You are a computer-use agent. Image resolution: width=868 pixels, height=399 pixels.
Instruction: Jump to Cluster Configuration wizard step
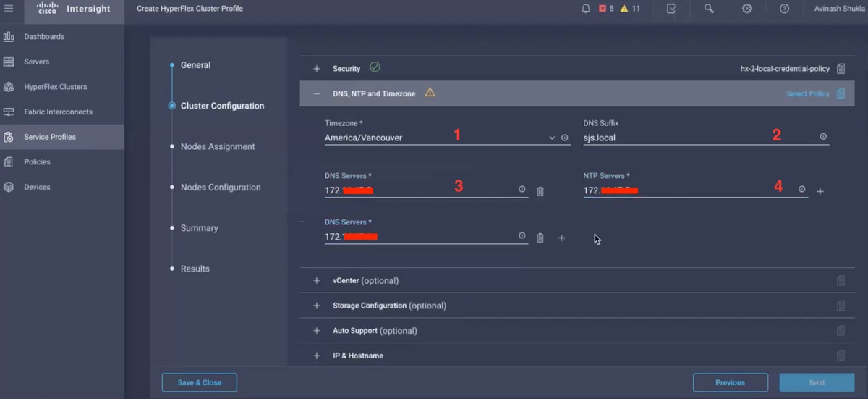[222, 106]
